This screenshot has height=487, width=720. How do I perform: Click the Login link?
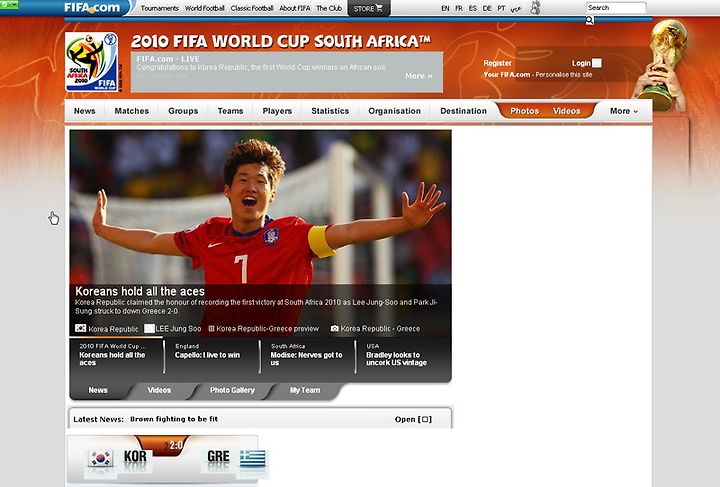[581, 63]
